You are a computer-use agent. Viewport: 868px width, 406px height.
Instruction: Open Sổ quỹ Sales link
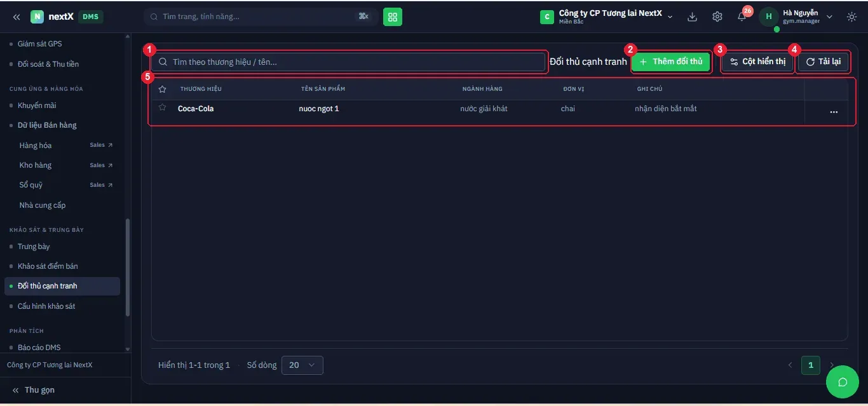click(66, 185)
